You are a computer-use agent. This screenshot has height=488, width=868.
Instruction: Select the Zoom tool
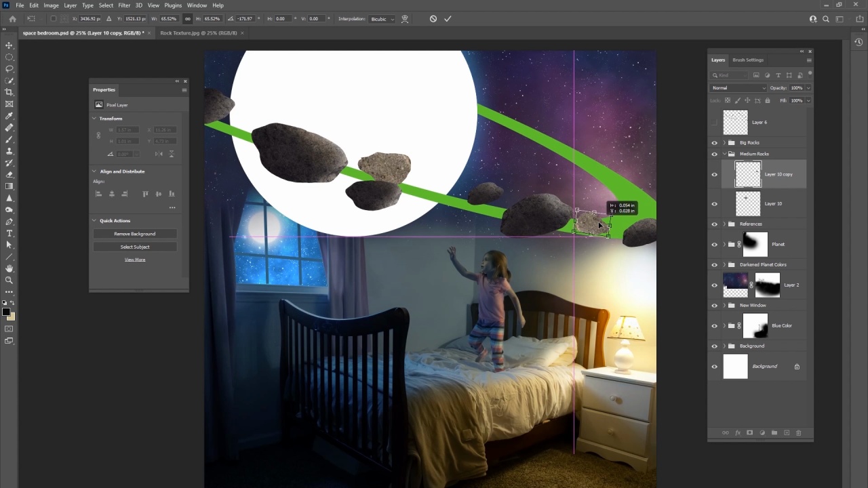(9, 280)
